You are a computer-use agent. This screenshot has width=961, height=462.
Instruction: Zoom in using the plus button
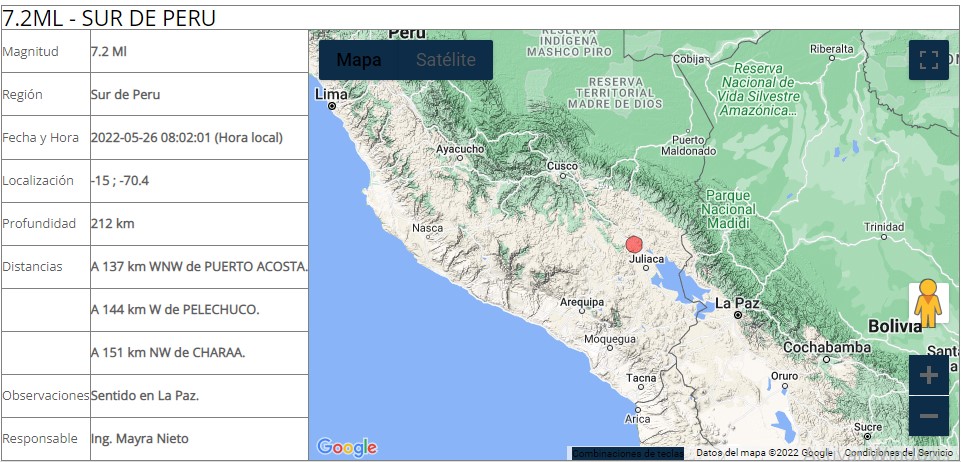pyautogui.click(x=928, y=376)
